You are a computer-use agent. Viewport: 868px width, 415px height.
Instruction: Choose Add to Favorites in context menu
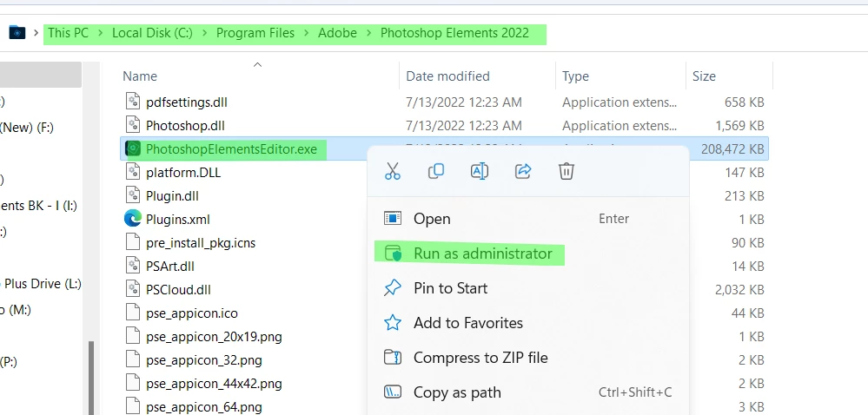[528, 323]
